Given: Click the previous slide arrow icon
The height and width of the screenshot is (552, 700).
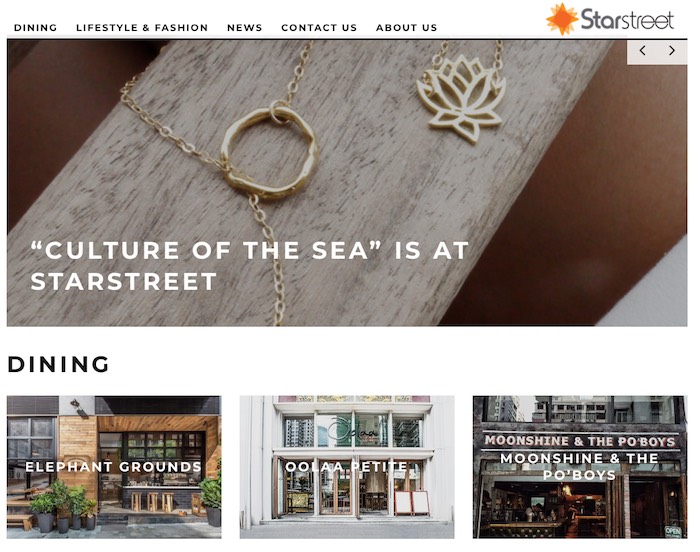Looking at the screenshot, I should (x=642, y=50).
